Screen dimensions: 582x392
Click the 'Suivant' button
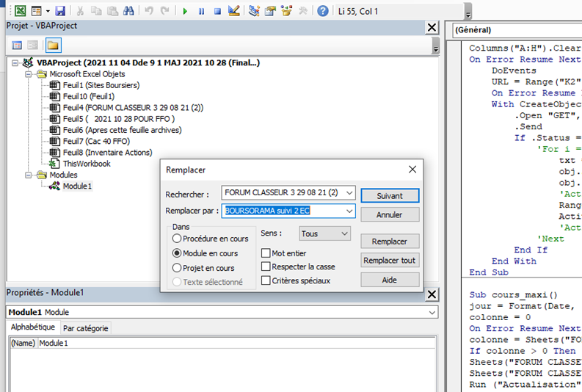tap(389, 196)
